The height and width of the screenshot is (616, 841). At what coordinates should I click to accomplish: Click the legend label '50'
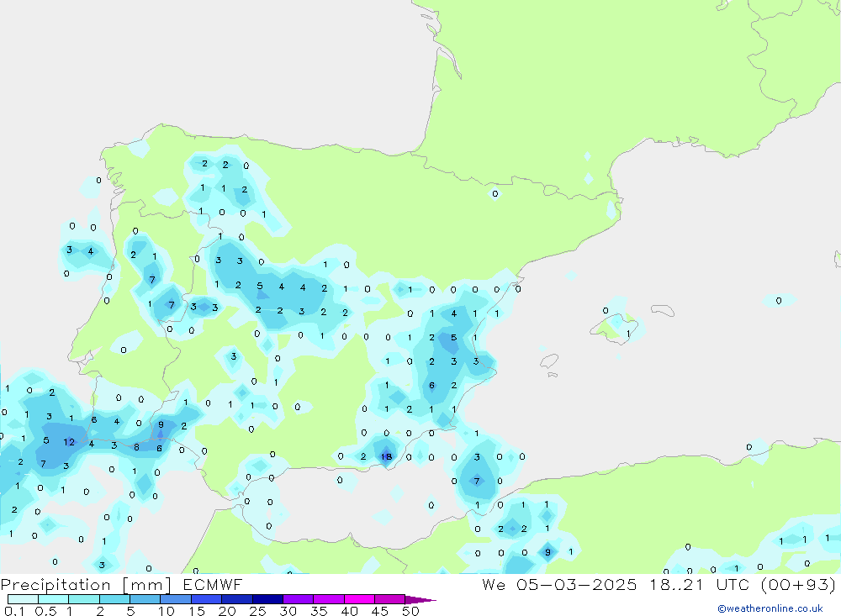[x=410, y=611]
